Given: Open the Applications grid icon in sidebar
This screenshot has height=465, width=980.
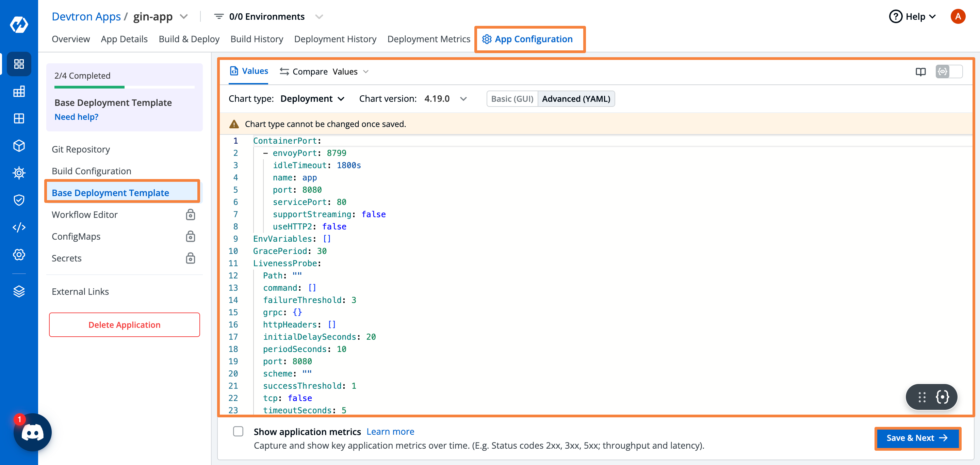Looking at the screenshot, I should [19, 64].
